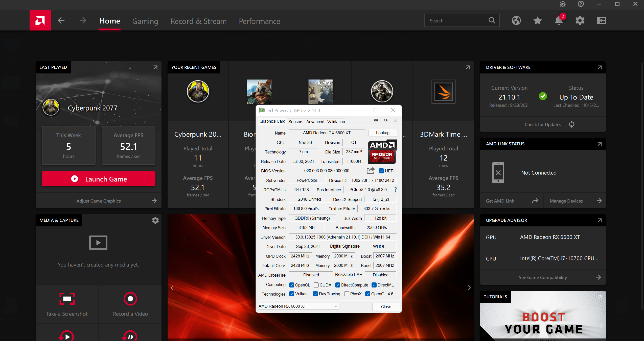
Task: Toggle the PhysX checkbox
Action: [347, 294]
